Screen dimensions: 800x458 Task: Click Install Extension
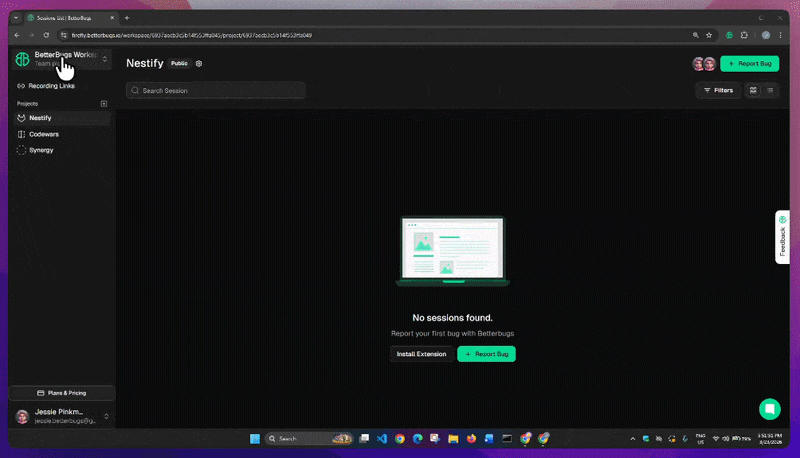(x=421, y=354)
